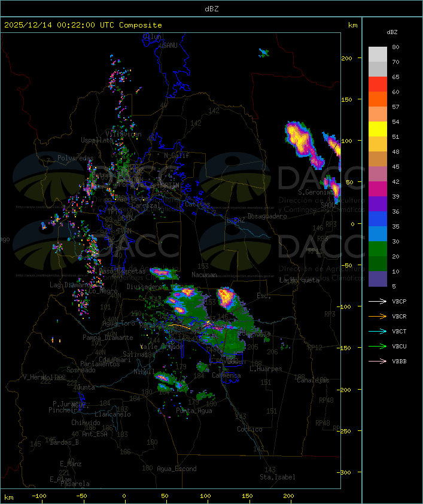Image resolution: width=423 pixels, height=504 pixels.
Task: Click the Agua_Toro place label
Action: point(118,324)
